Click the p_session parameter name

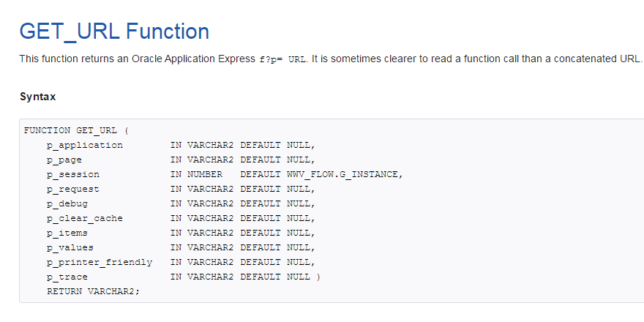tap(73, 174)
